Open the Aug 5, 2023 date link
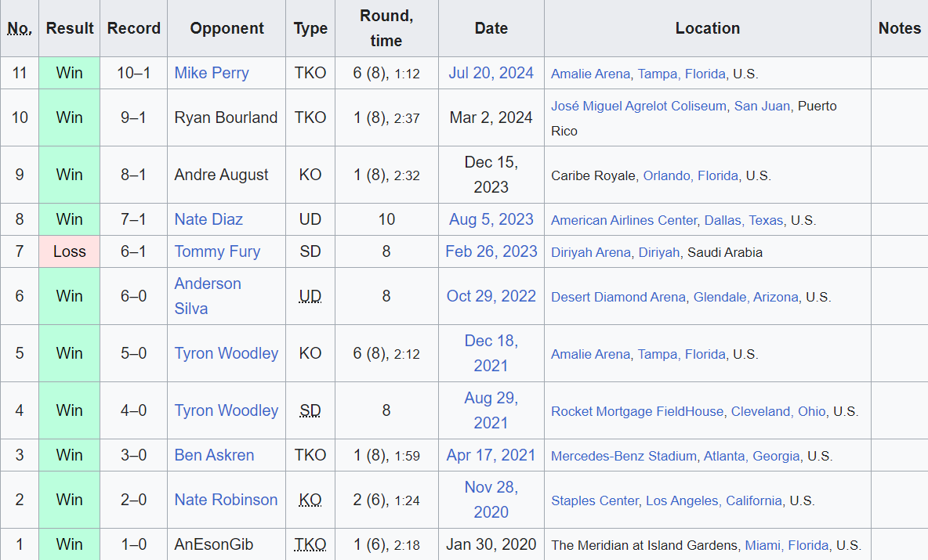Screen dimensions: 928x560 (x=491, y=219)
